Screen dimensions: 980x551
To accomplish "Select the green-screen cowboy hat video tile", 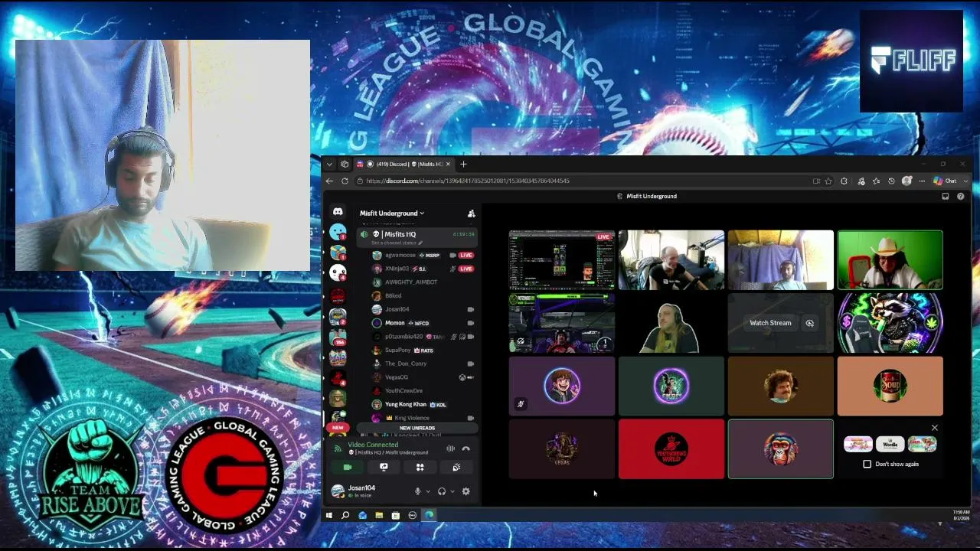I will (890, 260).
